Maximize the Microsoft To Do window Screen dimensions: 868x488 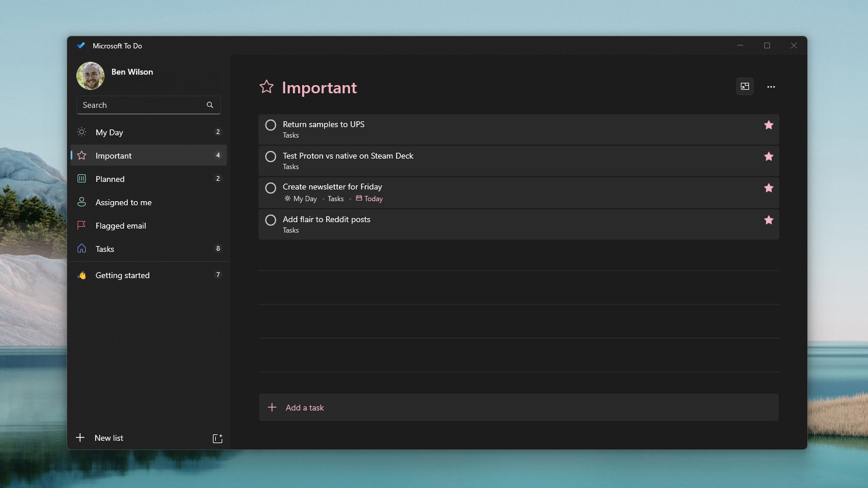[x=767, y=45]
